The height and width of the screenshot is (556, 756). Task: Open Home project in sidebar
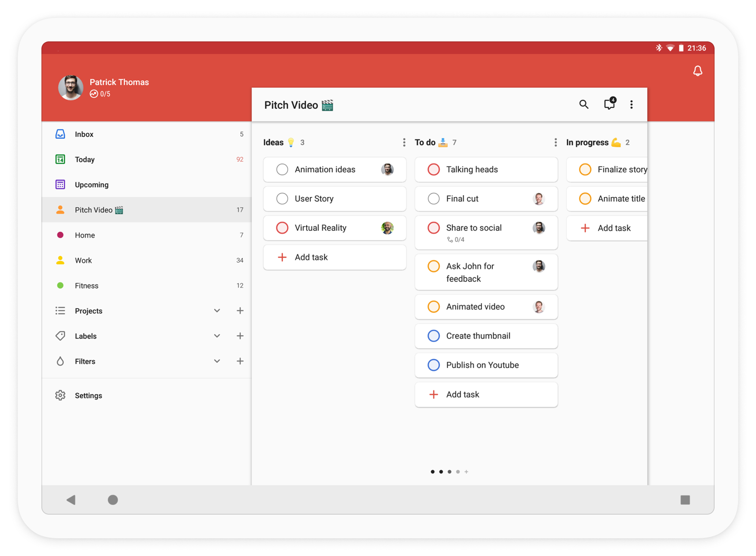click(x=146, y=235)
